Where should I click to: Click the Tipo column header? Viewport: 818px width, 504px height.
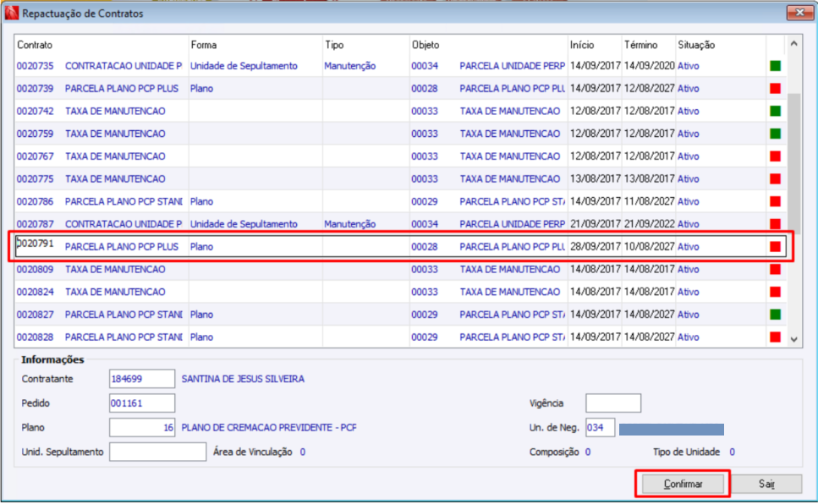(334, 45)
